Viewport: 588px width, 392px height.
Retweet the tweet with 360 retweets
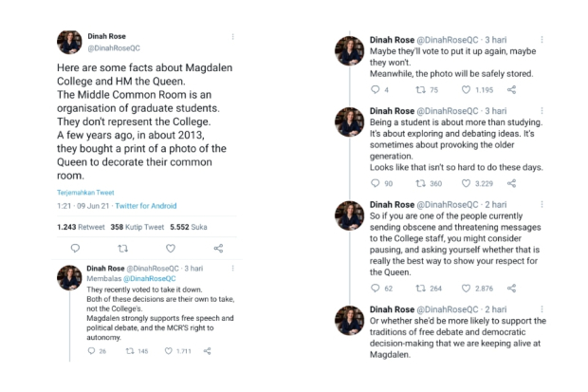click(x=421, y=183)
